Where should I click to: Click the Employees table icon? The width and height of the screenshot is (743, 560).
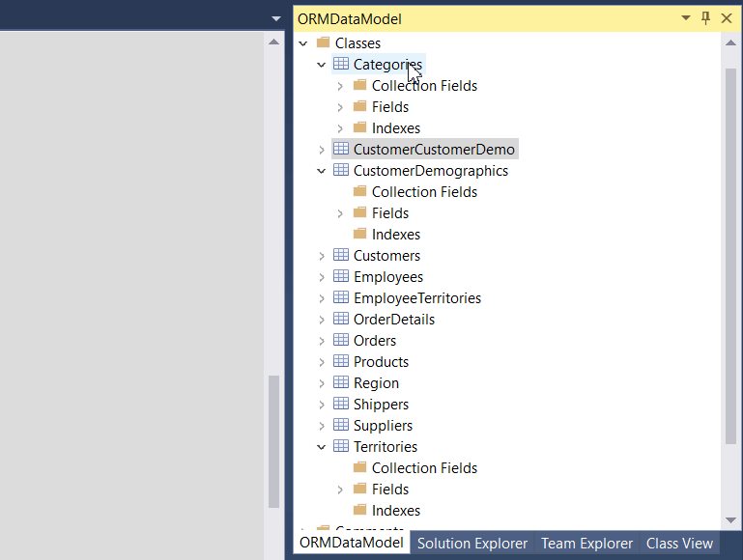(x=341, y=276)
